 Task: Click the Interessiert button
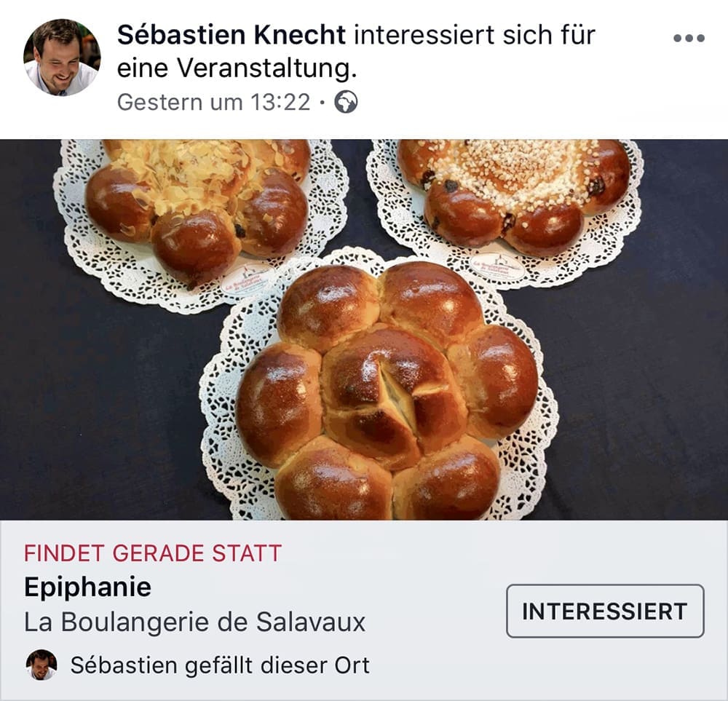point(605,611)
